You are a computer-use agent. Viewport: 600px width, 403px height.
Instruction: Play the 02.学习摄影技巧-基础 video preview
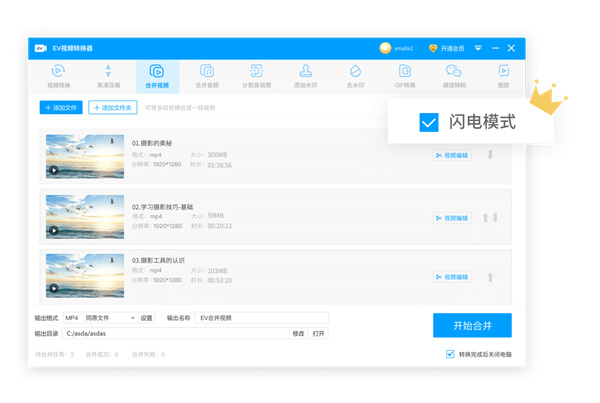(54, 230)
